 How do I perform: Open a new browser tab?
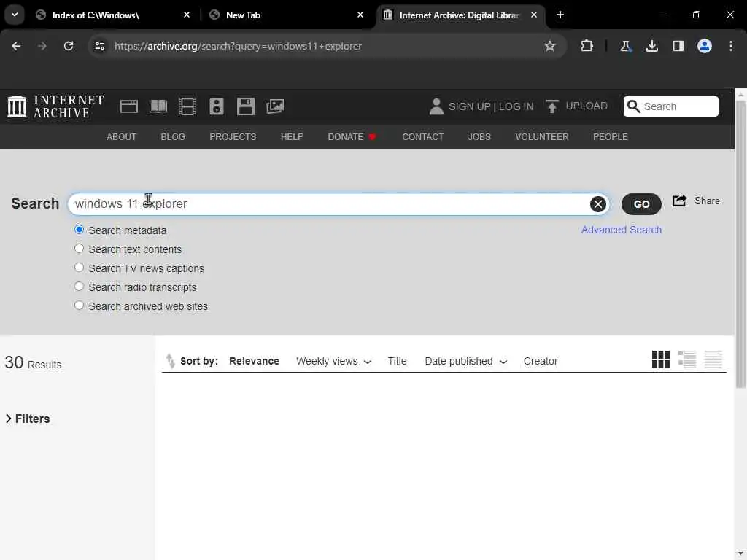click(560, 15)
